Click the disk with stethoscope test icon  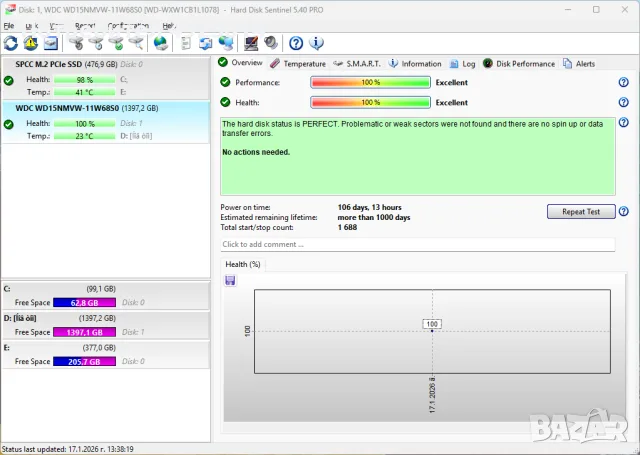(76, 43)
